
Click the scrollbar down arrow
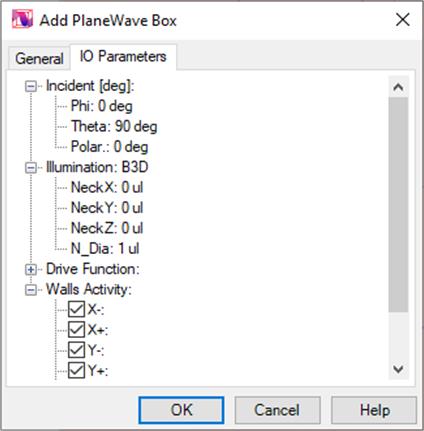[398, 369]
